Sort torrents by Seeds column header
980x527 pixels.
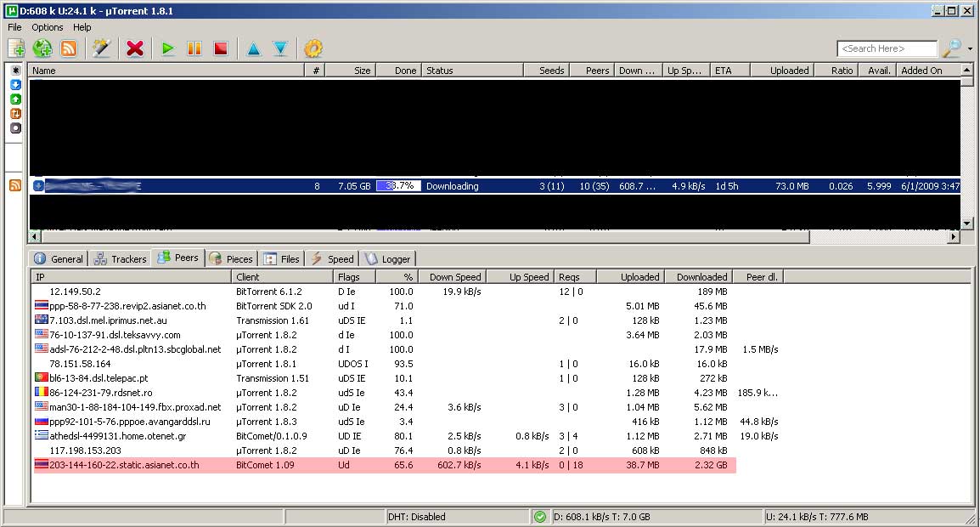(546, 70)
